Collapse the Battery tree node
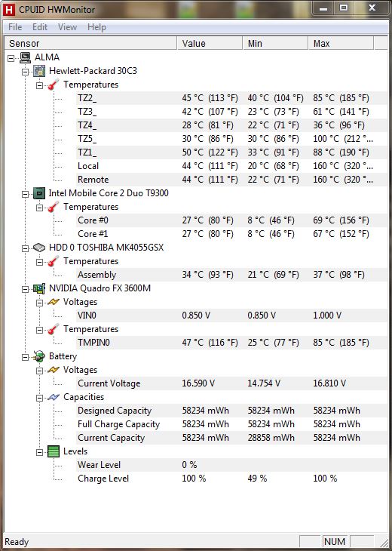This screenshot has height=551, width=392. tap(26, 357)
